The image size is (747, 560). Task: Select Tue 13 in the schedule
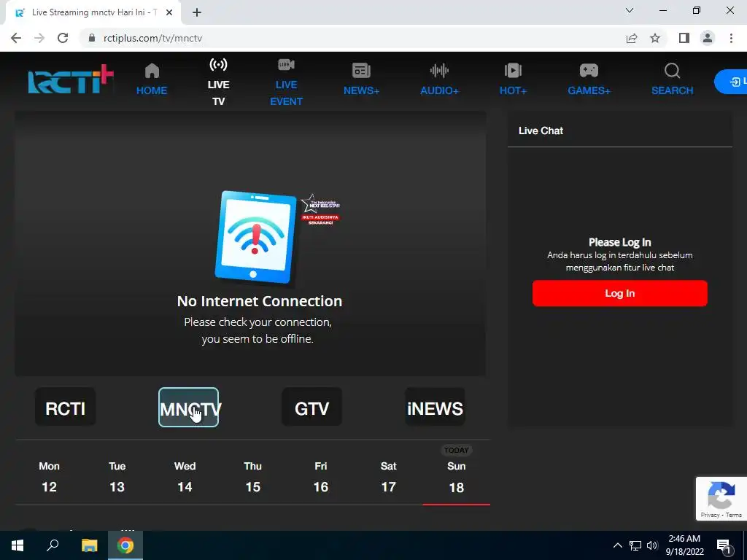(117, 477)
